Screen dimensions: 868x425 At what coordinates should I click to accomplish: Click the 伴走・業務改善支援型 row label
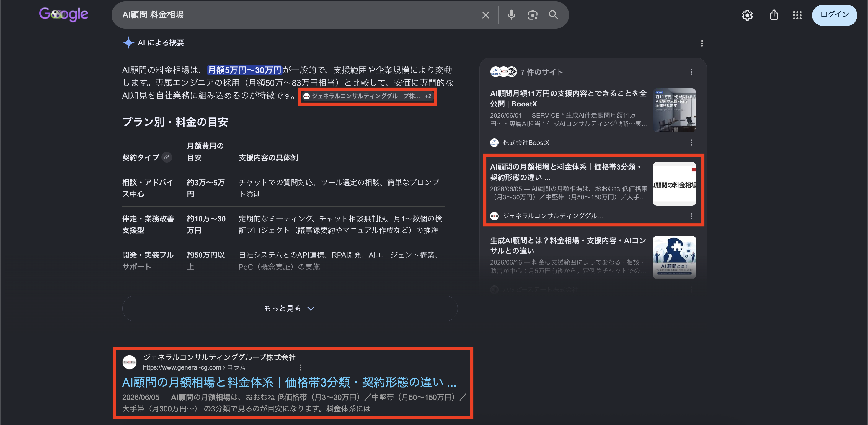click(x=148, y=224)
